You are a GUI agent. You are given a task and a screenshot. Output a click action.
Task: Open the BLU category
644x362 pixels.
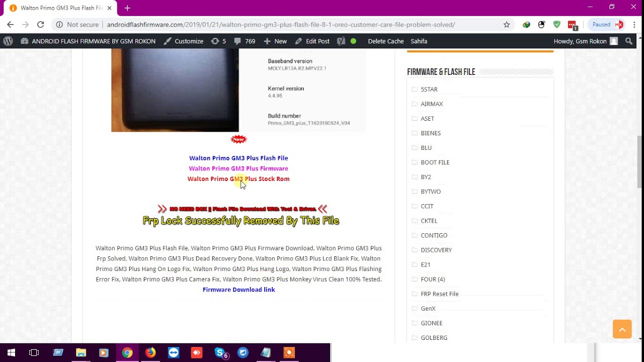(426, 147)
